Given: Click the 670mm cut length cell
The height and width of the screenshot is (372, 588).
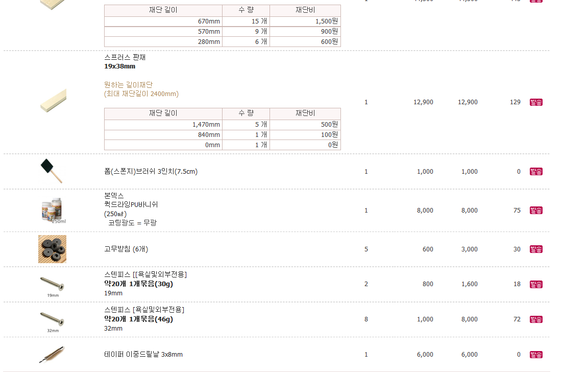Looking at the screenshot, I should (163, 21).
